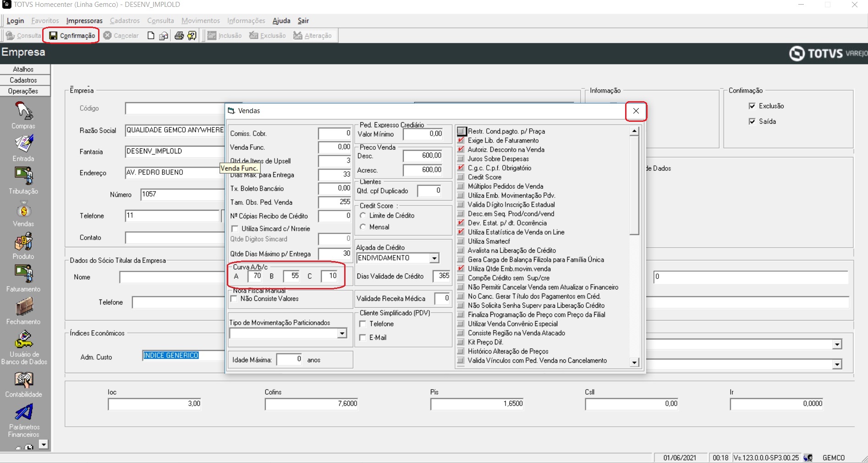Open Parâmetros Financeiros icon
Screen dimensions: 868x463
click(x=23, y=412)
